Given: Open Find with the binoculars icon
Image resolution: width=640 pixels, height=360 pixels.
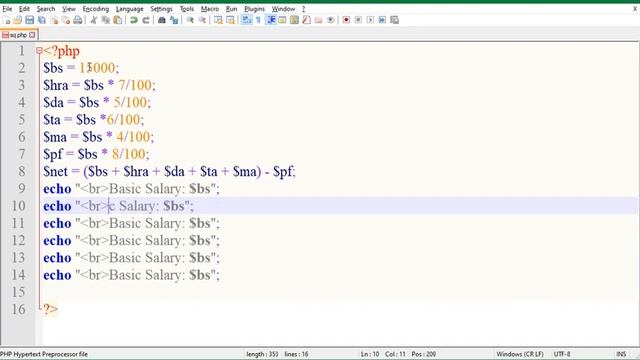Looking at the screenshot, I should click(162, 20).
